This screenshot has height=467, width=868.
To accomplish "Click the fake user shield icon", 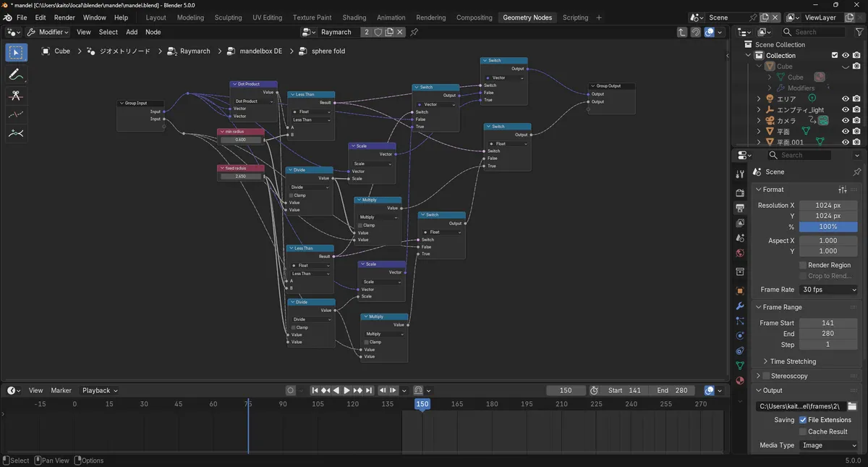I will pyautogui.click(x=378, y=32).
